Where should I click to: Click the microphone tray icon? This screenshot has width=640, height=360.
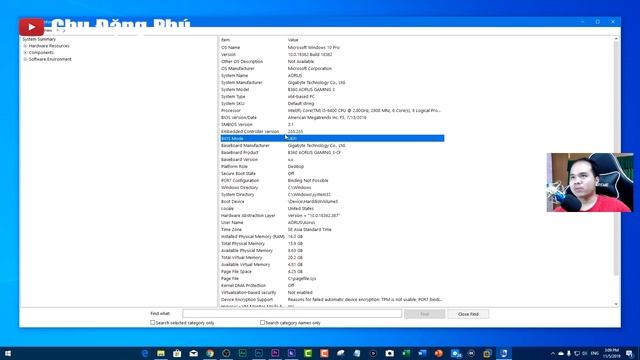[569, 353]
